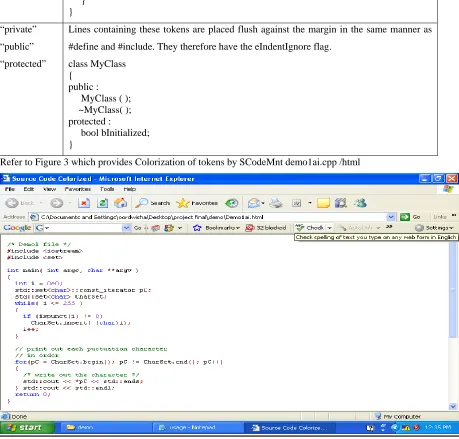Image resolution: width=459 pixels, height=439 pixels.
Task: Switch to usage - Notepad taskbar button
Action: click(x=198, y=427)
